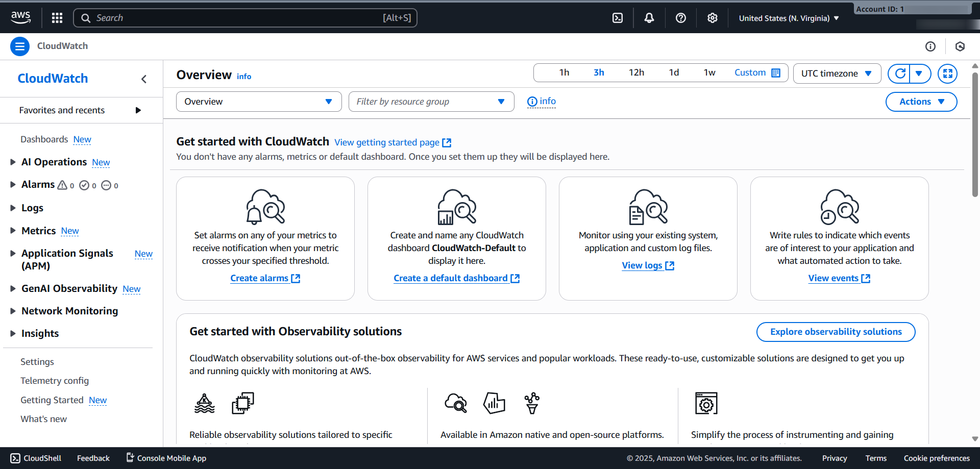
Task: Click the Search input field
Action: click(245, 18)
